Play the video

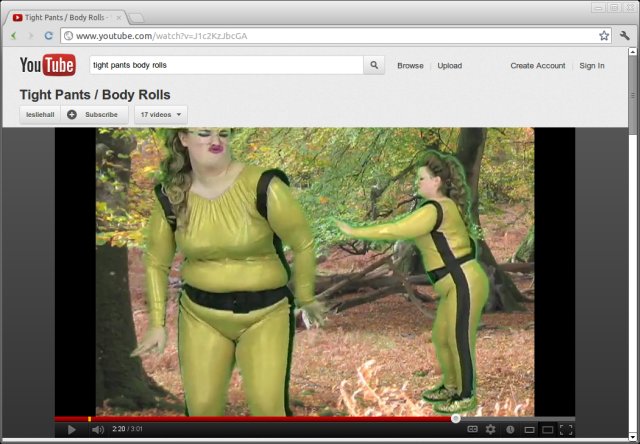click(x=71, y=429)
